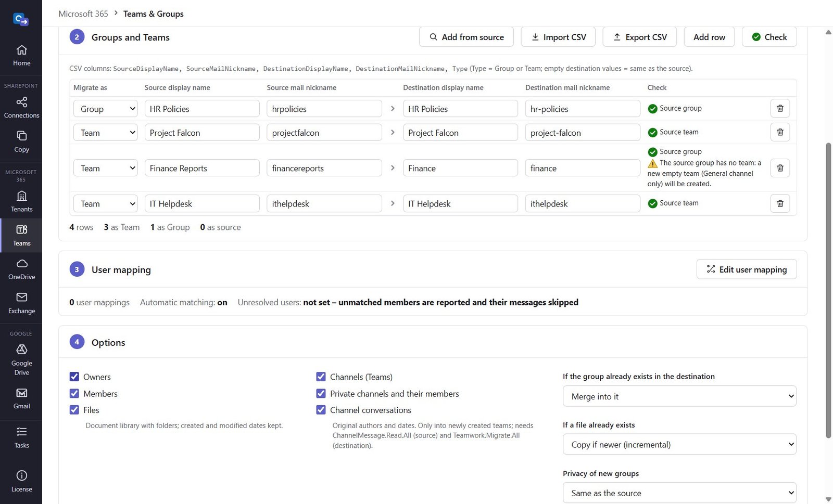Open Migrate as dropdown for Finance Reports

coord(106,168)
